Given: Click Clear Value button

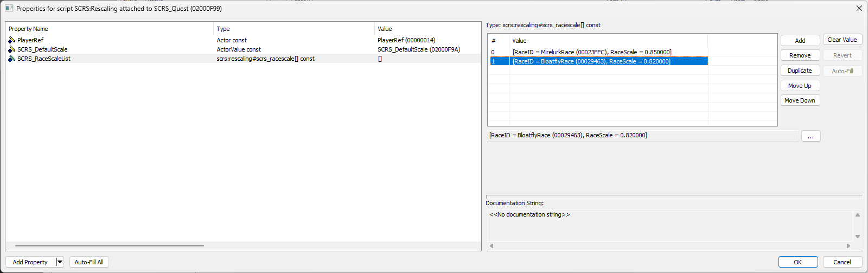Looking at the screenshot, I should point(842,40).
